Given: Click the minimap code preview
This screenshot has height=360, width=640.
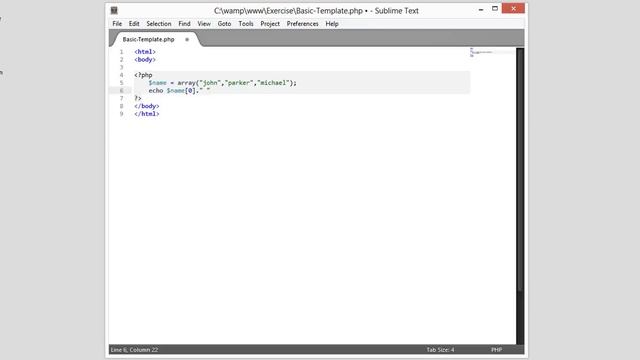Looking at the screenshot, I should pos(481,52).
